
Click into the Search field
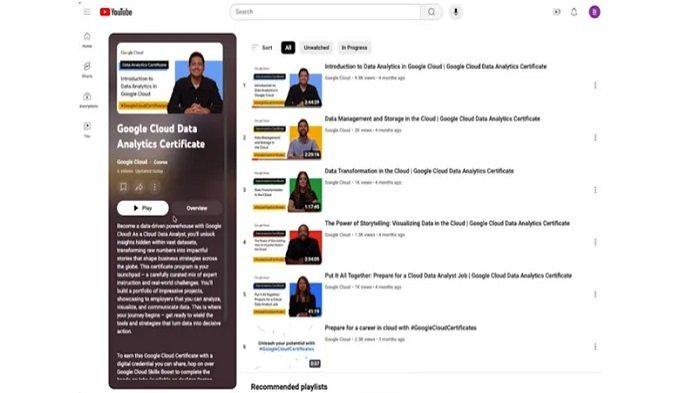pos(326,12)
